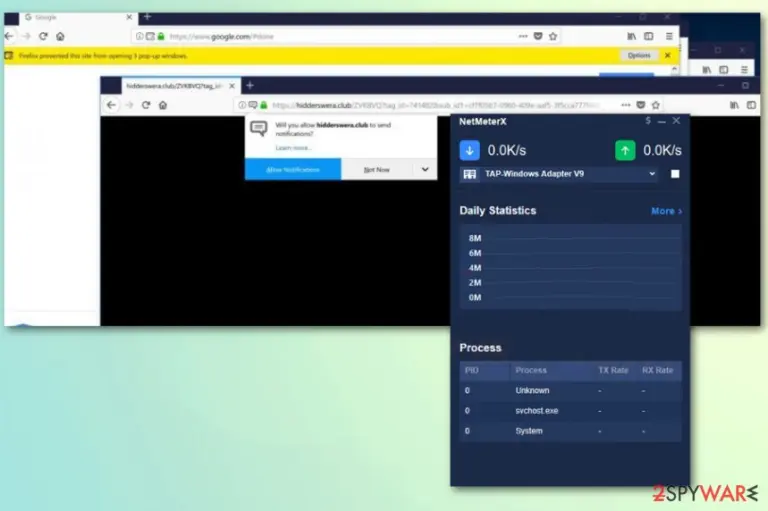
Task: Bookmark the hidderswera.club page with star icon
Action: (x=656, y=105)
